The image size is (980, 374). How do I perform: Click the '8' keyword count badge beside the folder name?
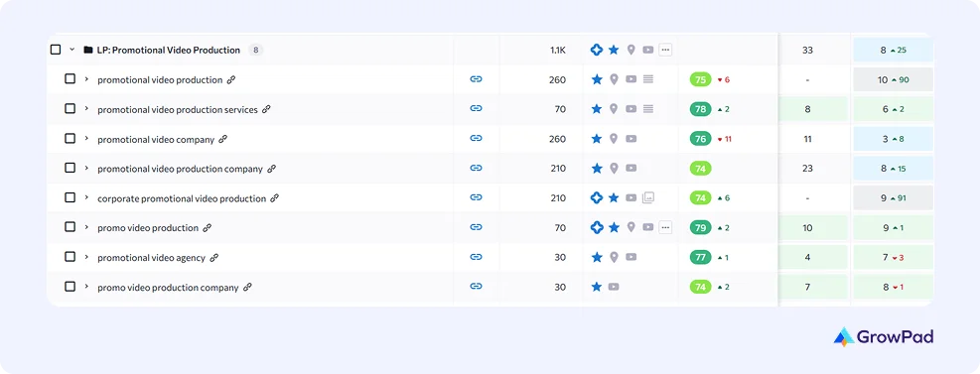[255, 50]
